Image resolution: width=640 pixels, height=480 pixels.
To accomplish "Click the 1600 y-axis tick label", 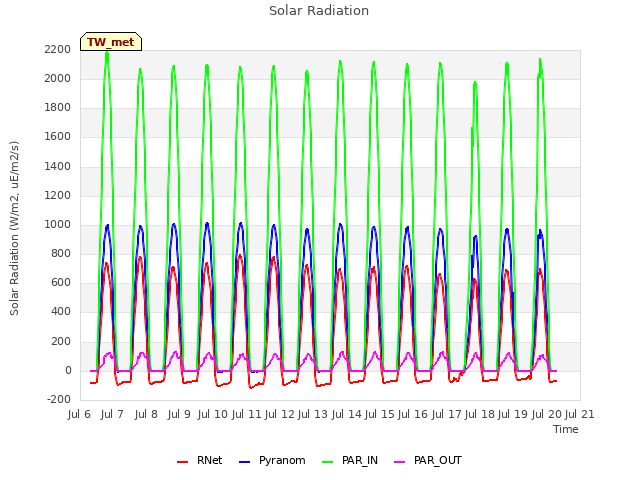I will pos(58,137).
